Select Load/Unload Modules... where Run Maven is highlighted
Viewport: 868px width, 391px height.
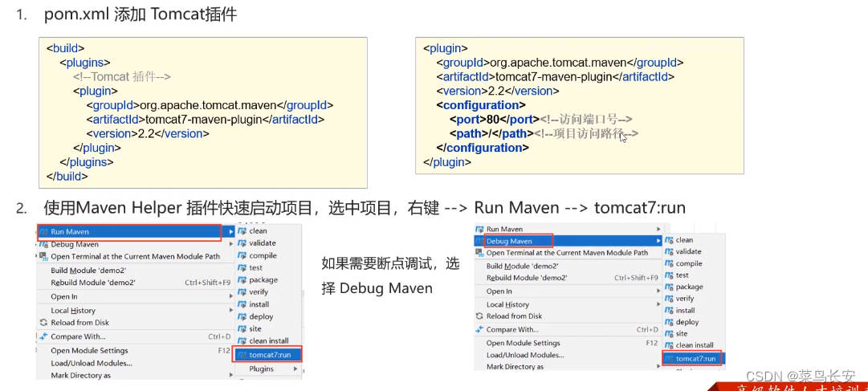[x=92, y=364]
